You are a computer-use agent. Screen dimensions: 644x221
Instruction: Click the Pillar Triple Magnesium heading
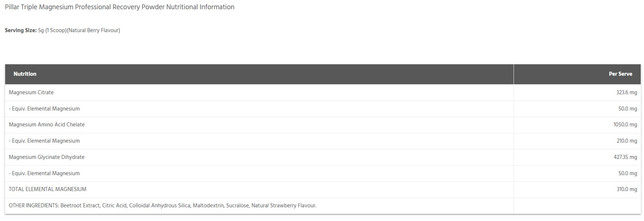(x=119, y=7)
